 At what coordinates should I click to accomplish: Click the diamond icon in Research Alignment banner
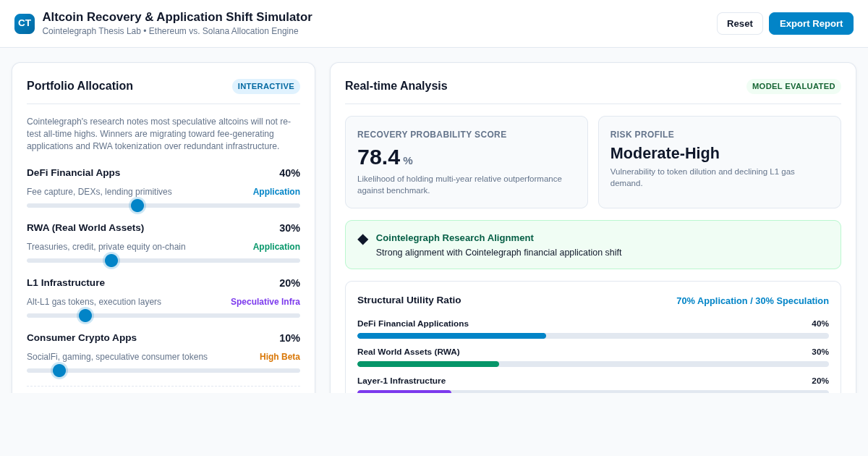362,239
